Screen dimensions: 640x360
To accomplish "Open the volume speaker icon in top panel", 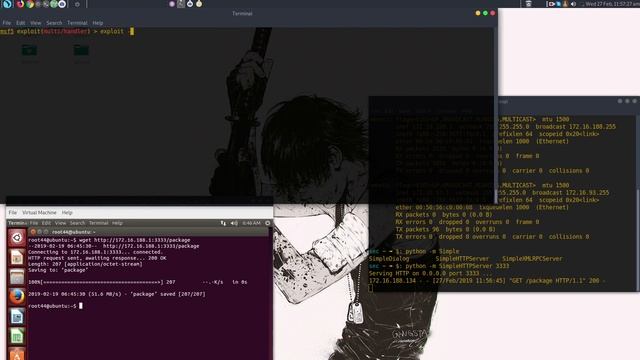I will click(573, 4).
